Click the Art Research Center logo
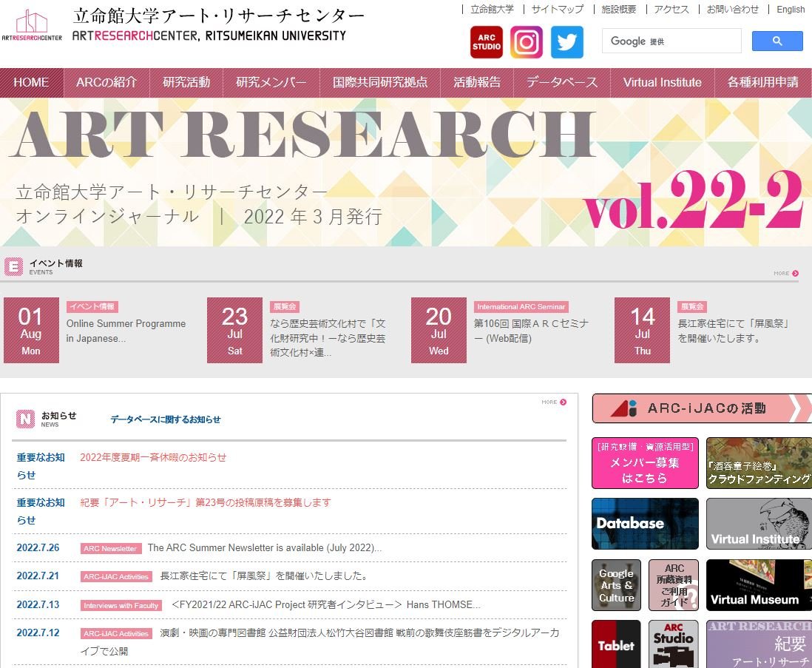The image size is (812, 668). coord(32,25)
